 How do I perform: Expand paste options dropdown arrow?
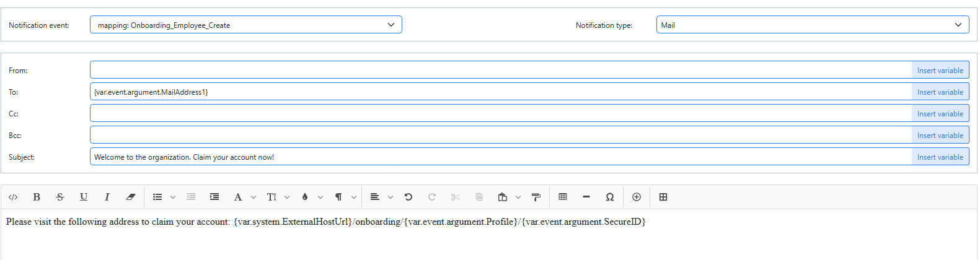(x=518, y=197)
